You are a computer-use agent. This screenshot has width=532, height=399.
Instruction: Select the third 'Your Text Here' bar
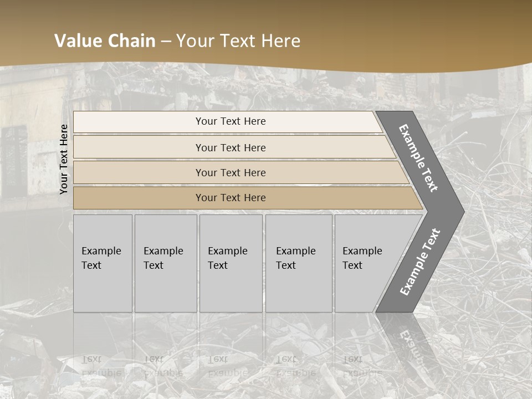click(231, 172)
